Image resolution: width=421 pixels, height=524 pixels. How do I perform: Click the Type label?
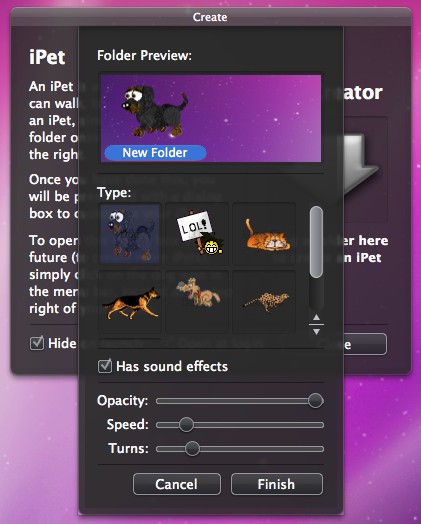(114, 193)
